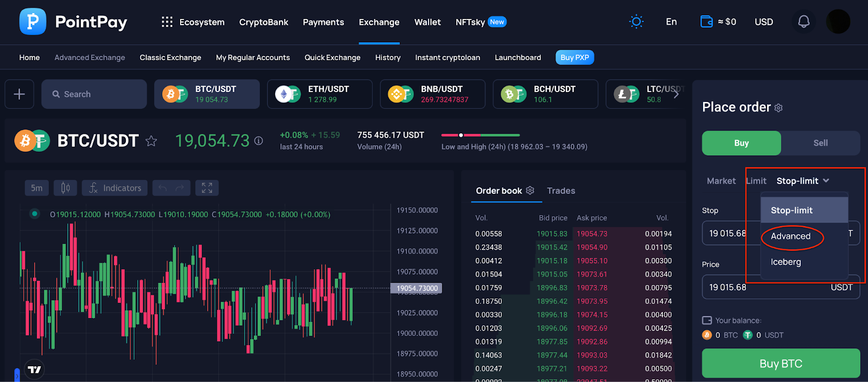Select the Buy tab
The width and height of the screenshot is (868, 382).
(x=742, y=143)
